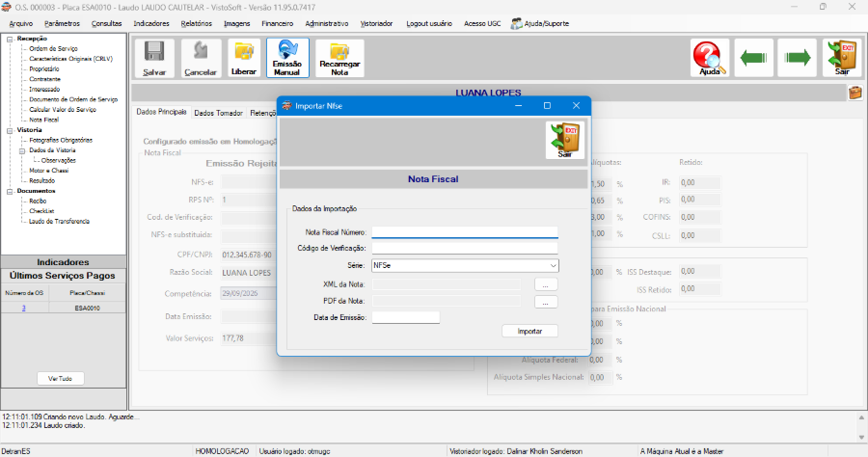Select Calcular Valor do Serviço item
Screen dimensions: 868x457
click(x=63, y=110)
